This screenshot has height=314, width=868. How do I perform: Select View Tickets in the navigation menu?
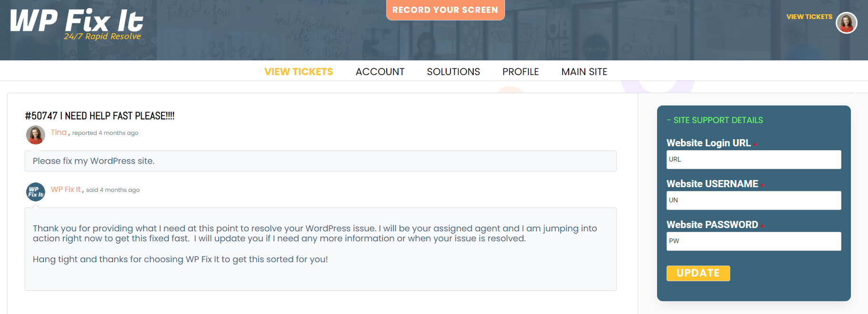298,72
